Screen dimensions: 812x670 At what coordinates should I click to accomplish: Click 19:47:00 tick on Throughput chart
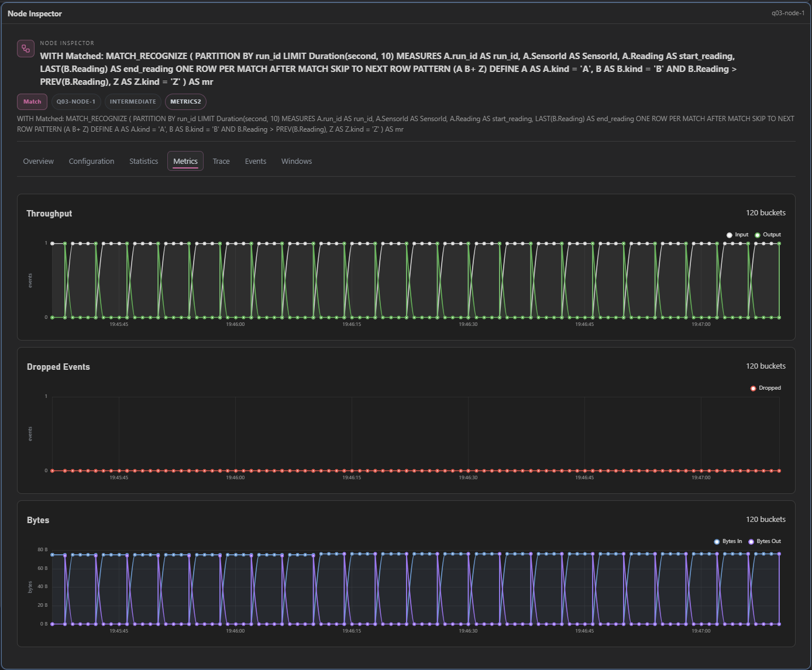pos(701,324)
